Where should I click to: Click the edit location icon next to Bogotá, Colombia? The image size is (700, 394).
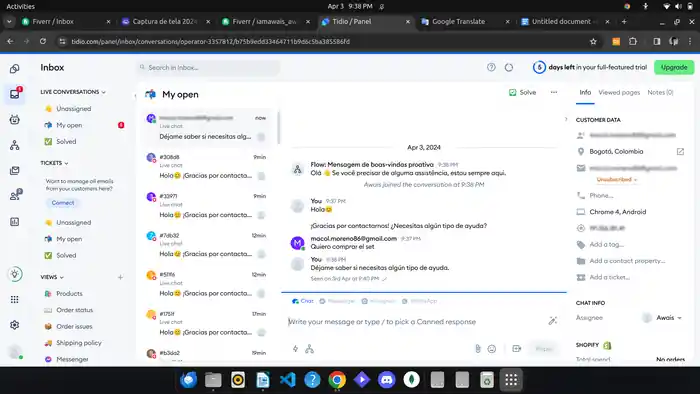click(x=680, y=151)
